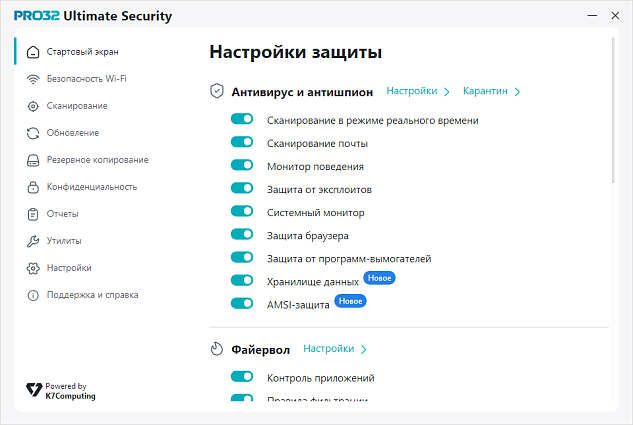This screenshot has height=425, width=633.
Task: Click the chevron after Файервол Настройки link
Action: pos(363,350)
